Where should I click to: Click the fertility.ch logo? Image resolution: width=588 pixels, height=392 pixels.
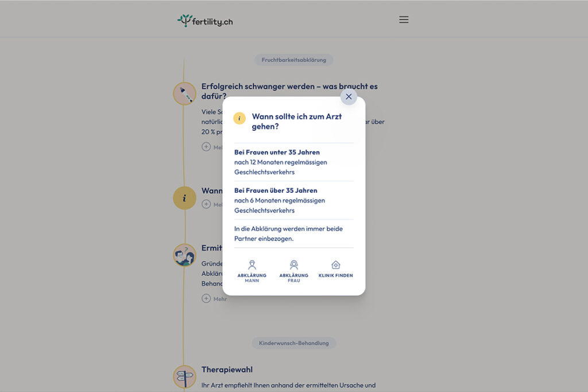coord(205,21)
